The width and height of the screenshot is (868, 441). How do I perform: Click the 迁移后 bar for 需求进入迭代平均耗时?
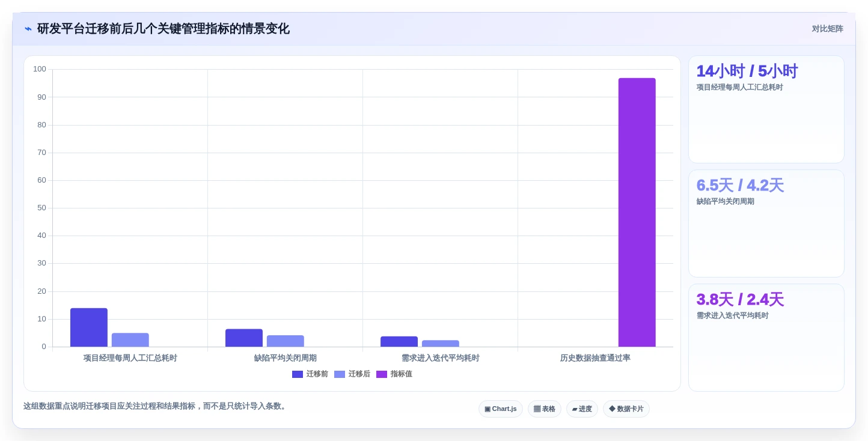tap(441, 344)
